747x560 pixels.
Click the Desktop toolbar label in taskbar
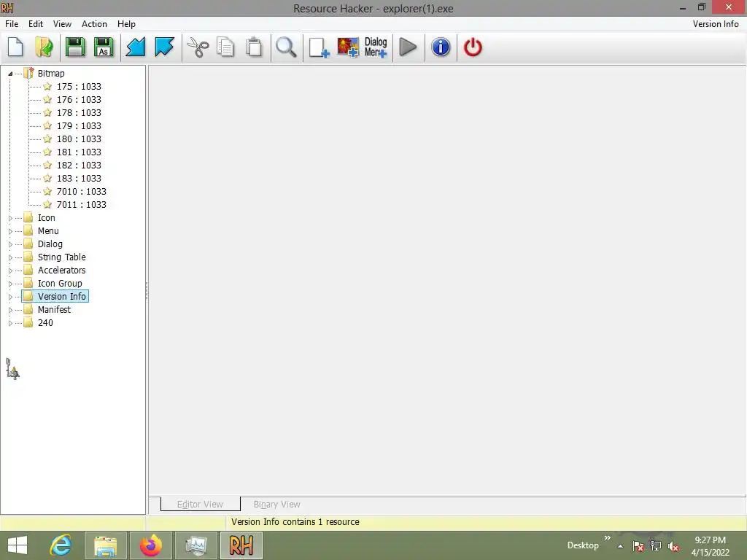(583, 545)
